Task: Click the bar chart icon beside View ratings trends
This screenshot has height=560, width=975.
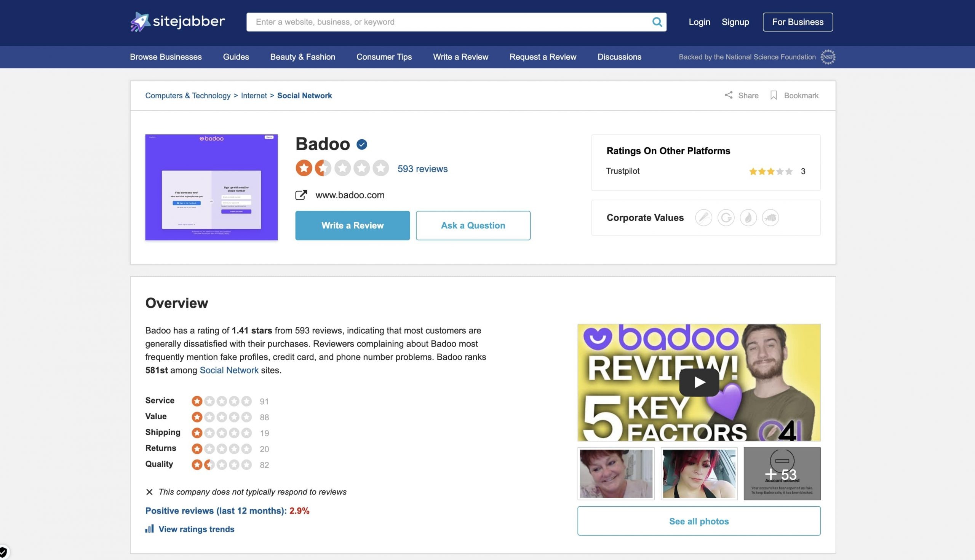Action: (150, 528)
